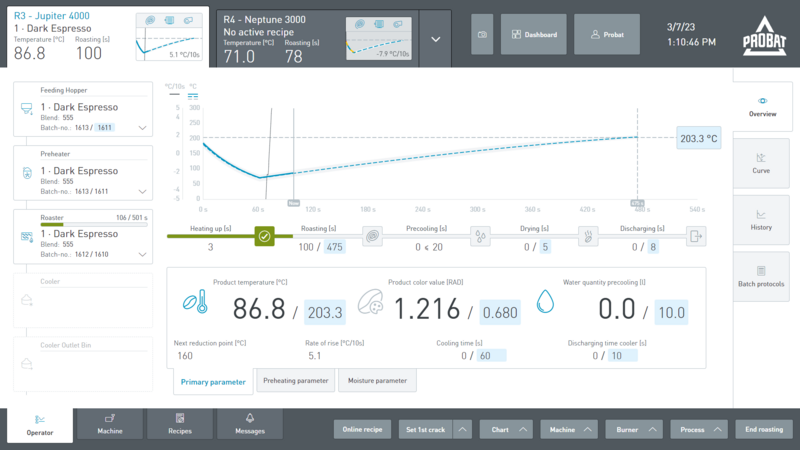
Task: Open the Messages bell notifications
Action: (249, 423)
